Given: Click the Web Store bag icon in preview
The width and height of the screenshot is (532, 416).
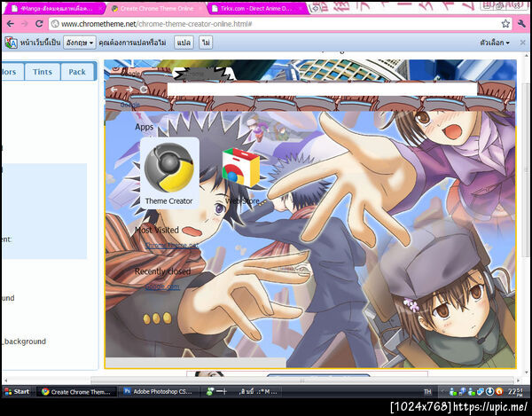Looking at the screenshot, I should [x=241, y=167].
